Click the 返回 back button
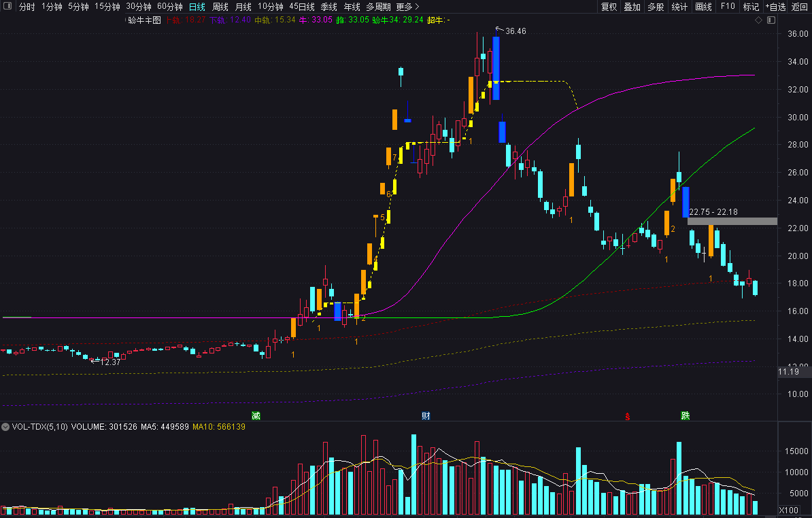Viewport: 812px width, 518px height. click(x=800, y=7)
